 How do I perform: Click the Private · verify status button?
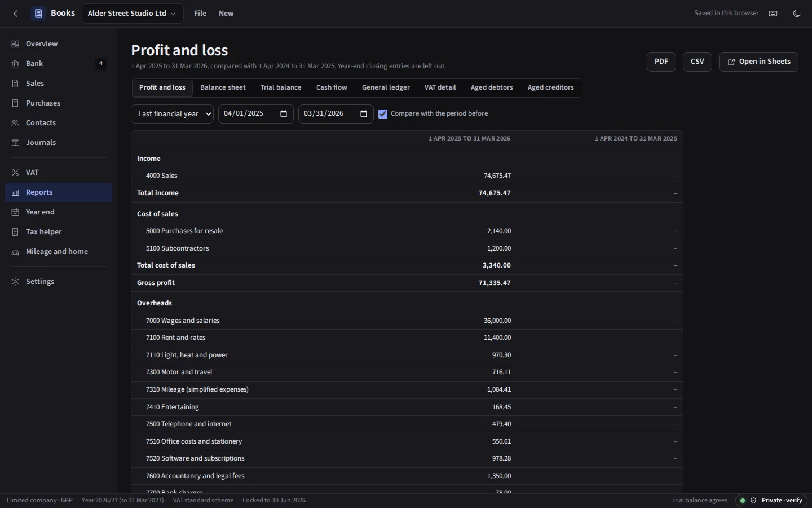[x=772, y=501]
